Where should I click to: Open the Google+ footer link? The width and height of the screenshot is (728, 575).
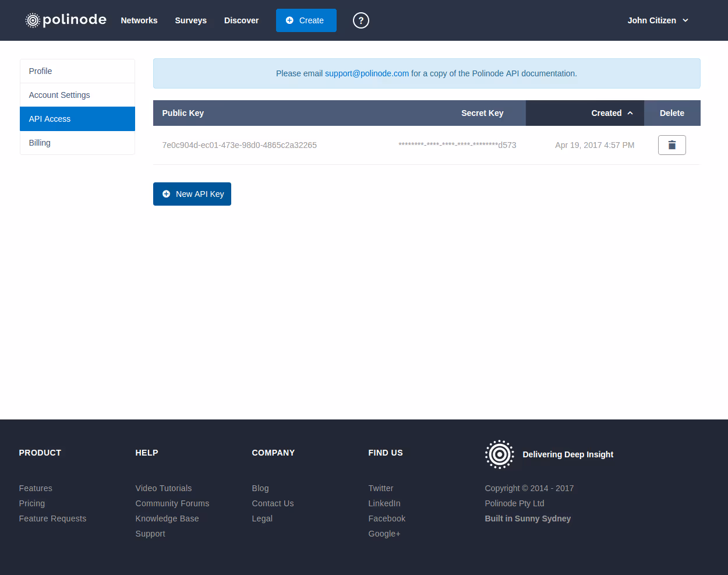[384, 534]
